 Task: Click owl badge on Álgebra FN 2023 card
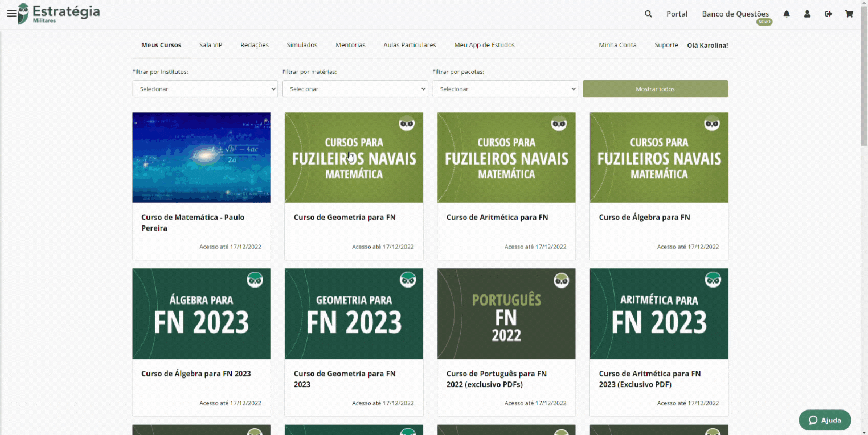255,280
